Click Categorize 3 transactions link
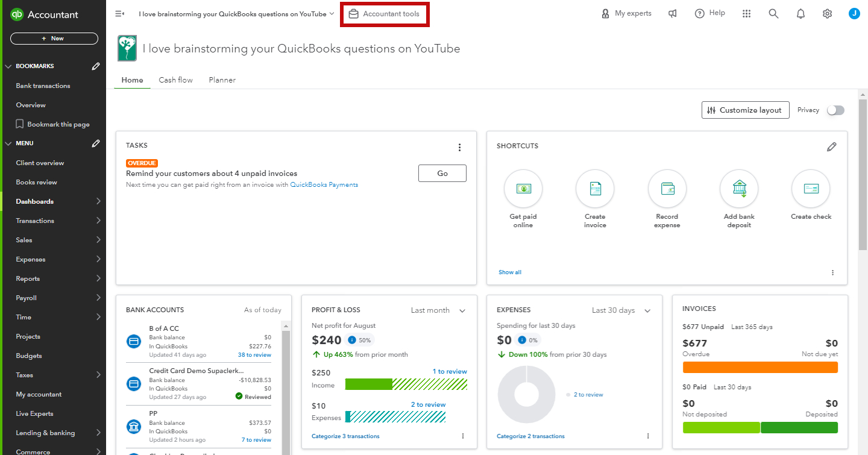The height and width of the screenshot is (455, 868). point(345,436)
